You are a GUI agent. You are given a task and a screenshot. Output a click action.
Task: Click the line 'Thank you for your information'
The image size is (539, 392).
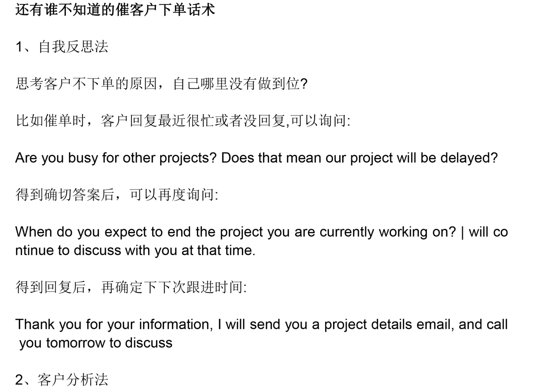262,324
